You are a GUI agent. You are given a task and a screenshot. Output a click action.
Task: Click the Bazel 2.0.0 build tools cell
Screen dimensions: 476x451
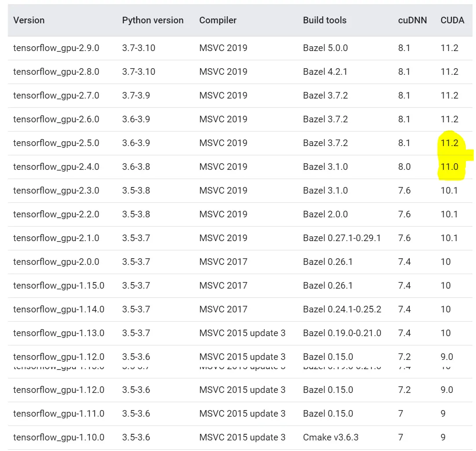(325, 214)
